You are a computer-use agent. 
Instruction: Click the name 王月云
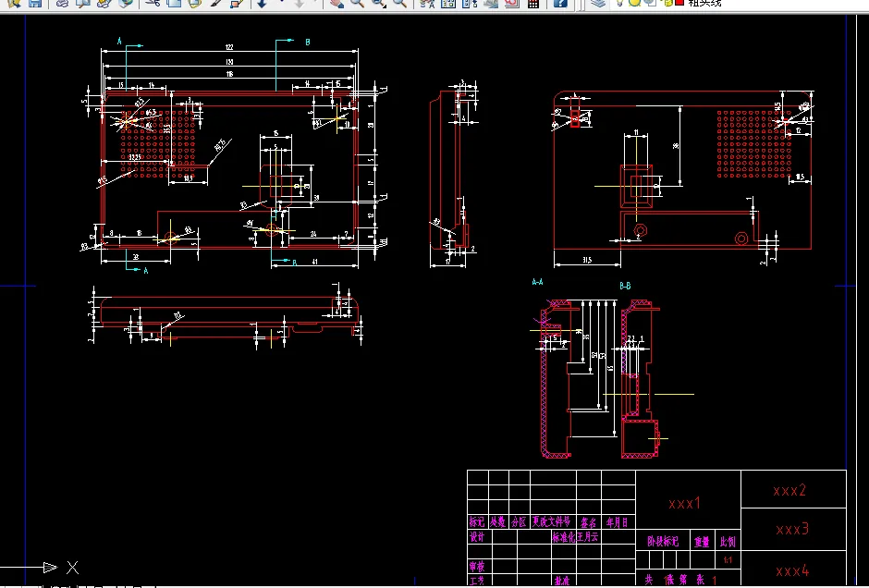tap(588, 536)
